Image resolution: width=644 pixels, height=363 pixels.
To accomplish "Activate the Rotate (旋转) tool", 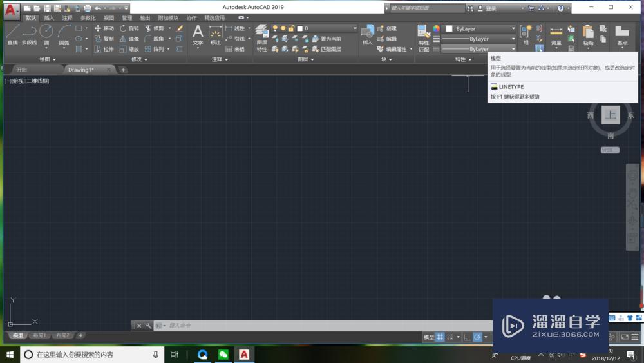I will pos(129,28).
